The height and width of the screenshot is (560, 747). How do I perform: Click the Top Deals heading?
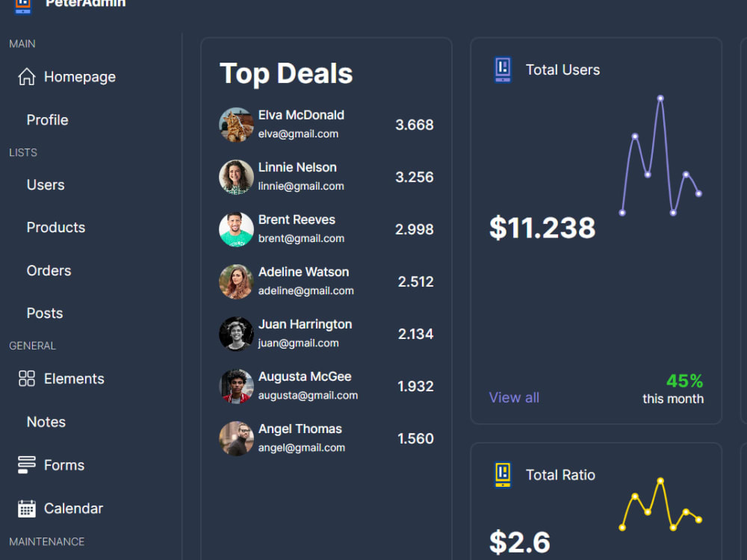(286, 74)
